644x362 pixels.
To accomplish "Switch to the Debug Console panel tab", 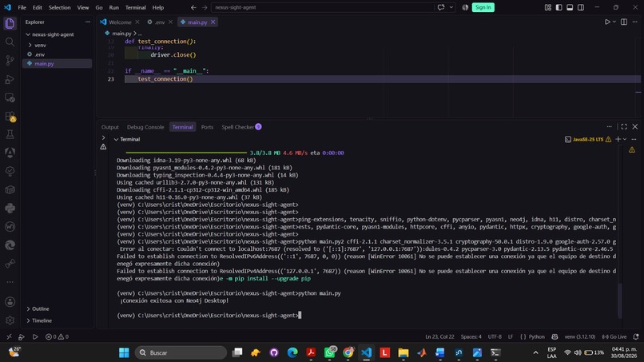I will (145, 127).
